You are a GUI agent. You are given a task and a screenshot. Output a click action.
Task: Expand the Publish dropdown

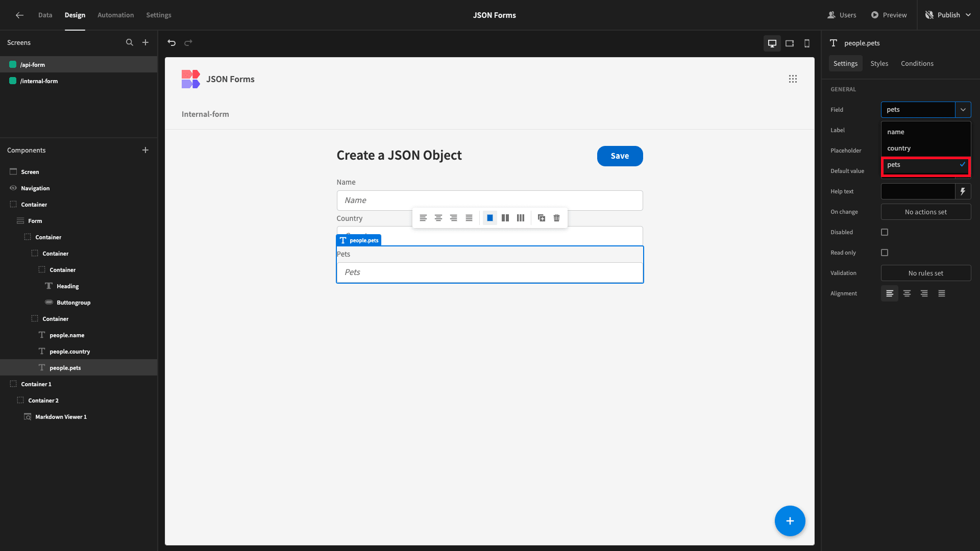968,15
